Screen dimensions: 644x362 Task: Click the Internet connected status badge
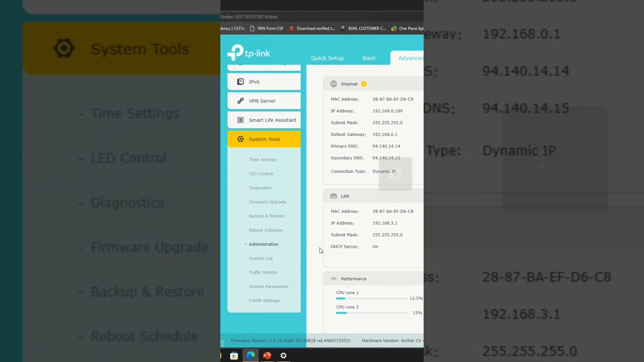[364, 84]
